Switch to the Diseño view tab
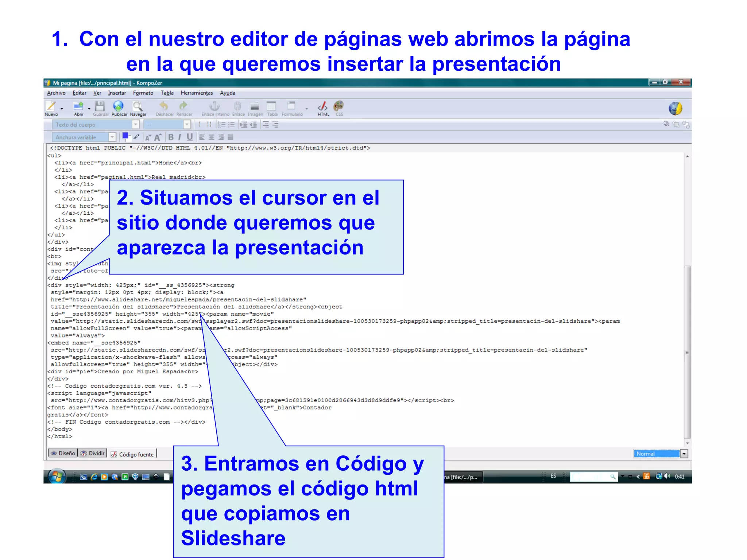 [x=63, y=454]
